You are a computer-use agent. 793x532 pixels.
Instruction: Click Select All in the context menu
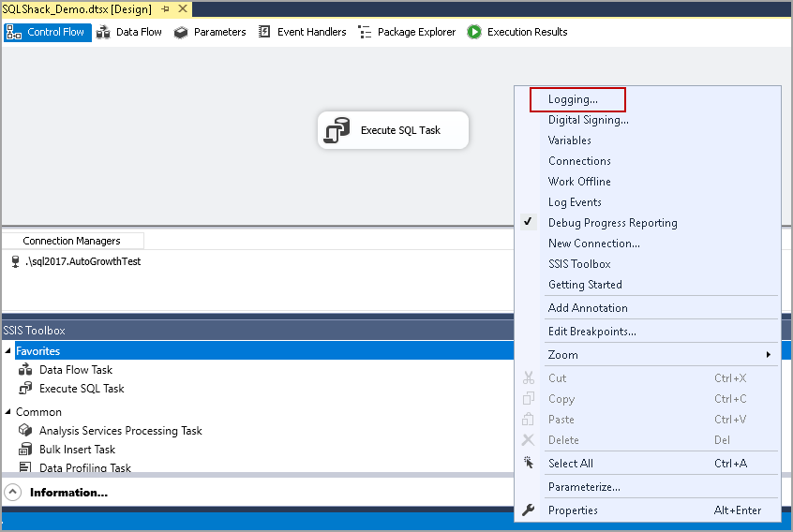point(570,464)
